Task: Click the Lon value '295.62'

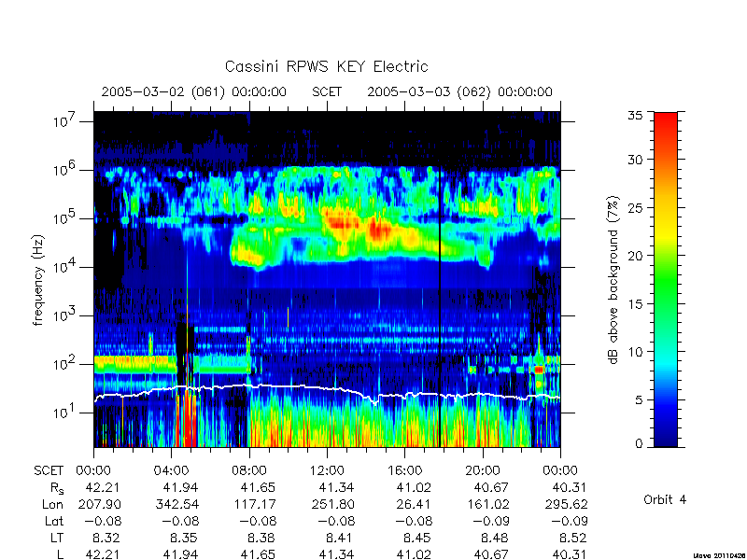Action: 566,504
